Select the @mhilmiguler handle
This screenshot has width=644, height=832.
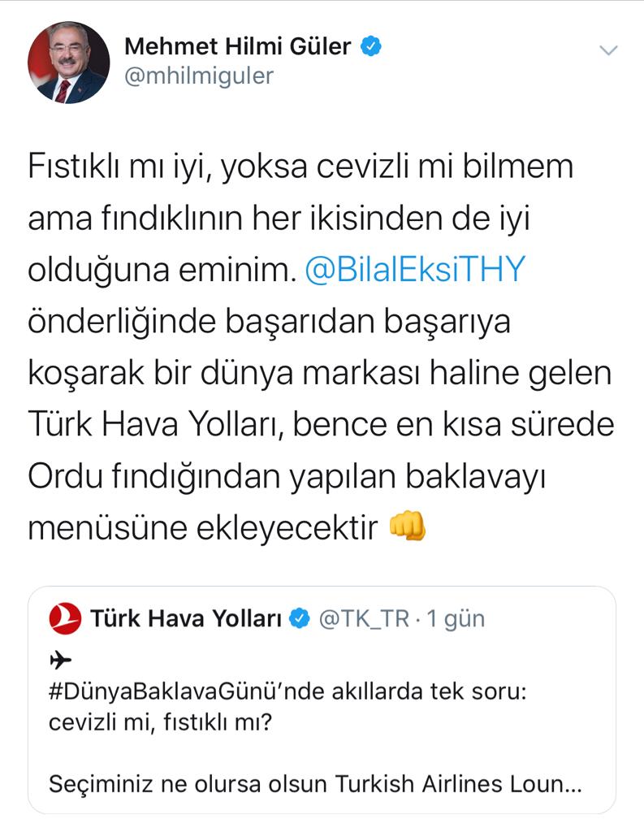(x=199, y=76)
